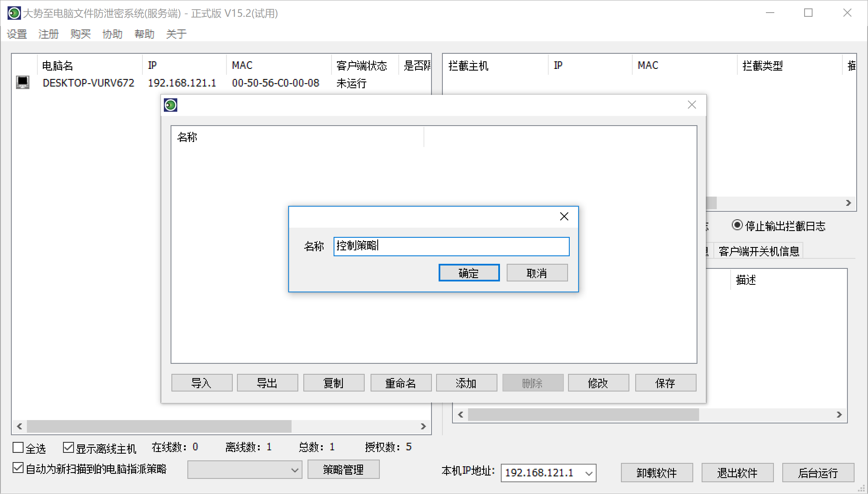Viewport: 868px width, 494px height.
Task: Click the 取消 button
Action: [537, 273]
